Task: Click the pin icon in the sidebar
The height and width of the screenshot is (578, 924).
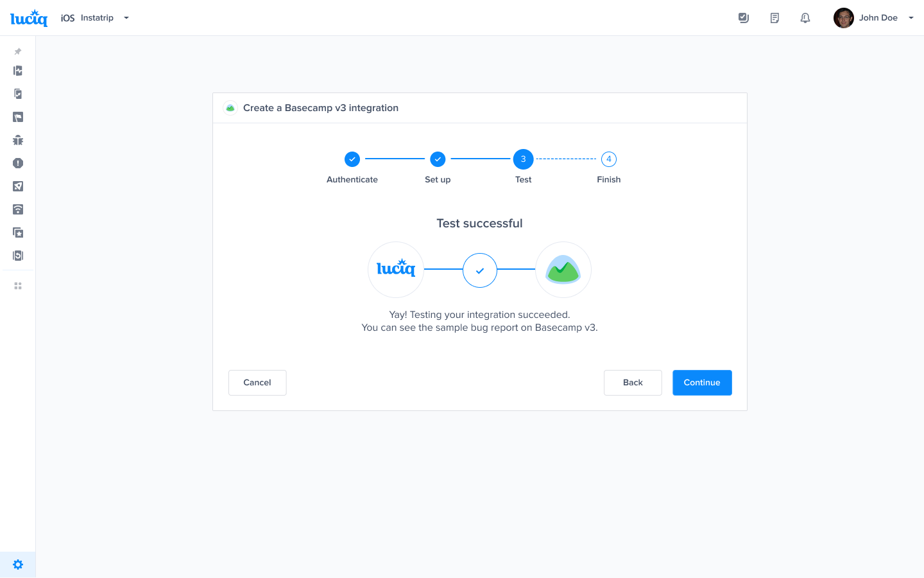Action: tap(18, 51)
